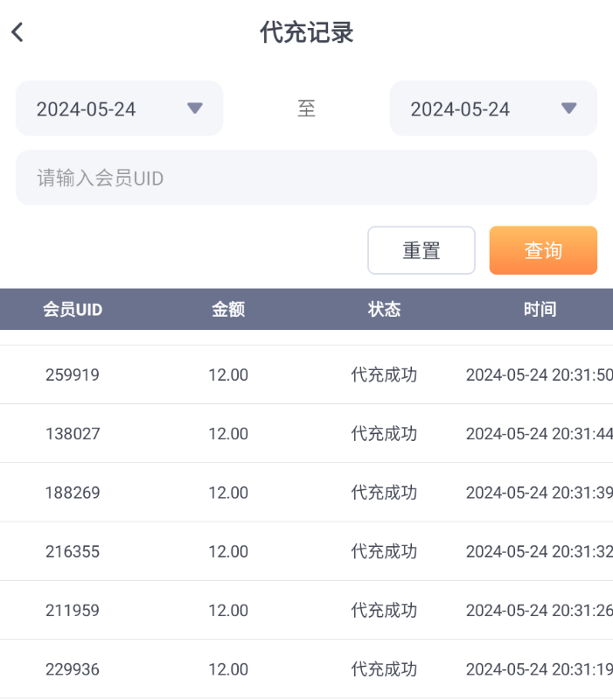
Task: Tap the 12.00 amount for UID 229936
Action: pos(228,669)
